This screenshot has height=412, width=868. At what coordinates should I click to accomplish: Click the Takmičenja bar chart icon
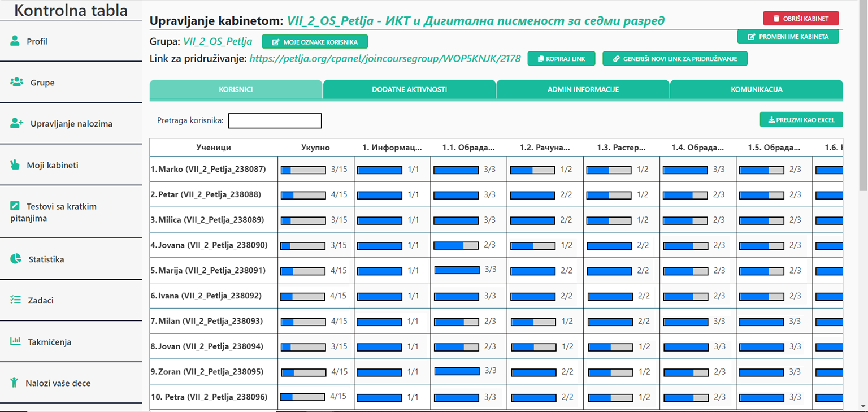pos(16,341)
